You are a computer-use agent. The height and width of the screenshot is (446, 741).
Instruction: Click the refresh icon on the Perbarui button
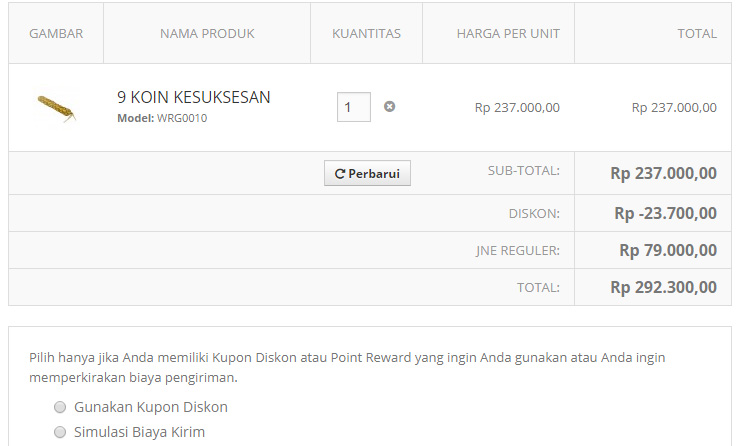coord(340,174)
